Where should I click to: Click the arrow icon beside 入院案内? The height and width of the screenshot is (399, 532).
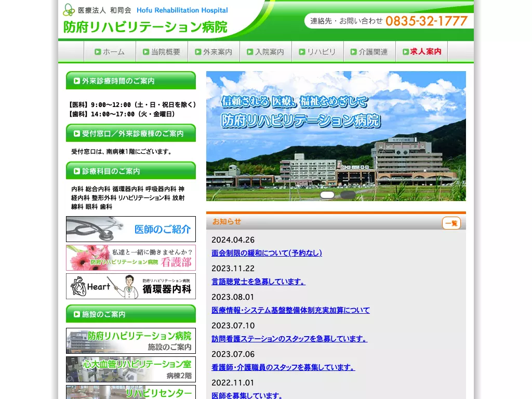(250, 52)
